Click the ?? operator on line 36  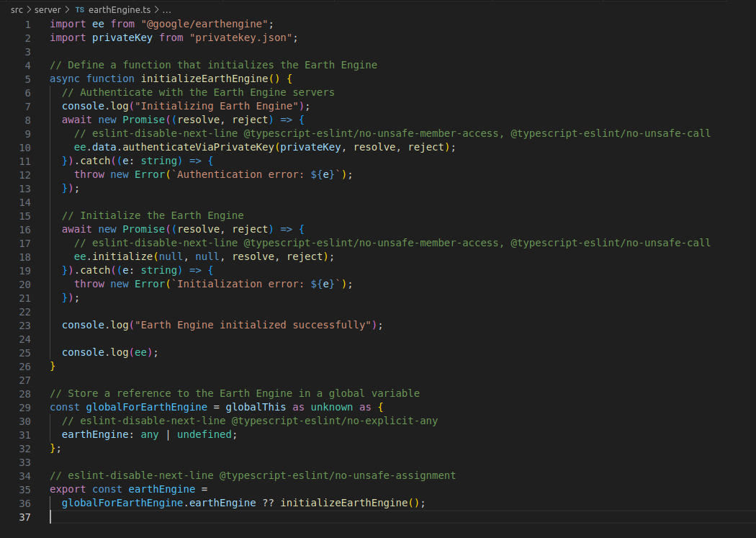(x=268, y=503)
